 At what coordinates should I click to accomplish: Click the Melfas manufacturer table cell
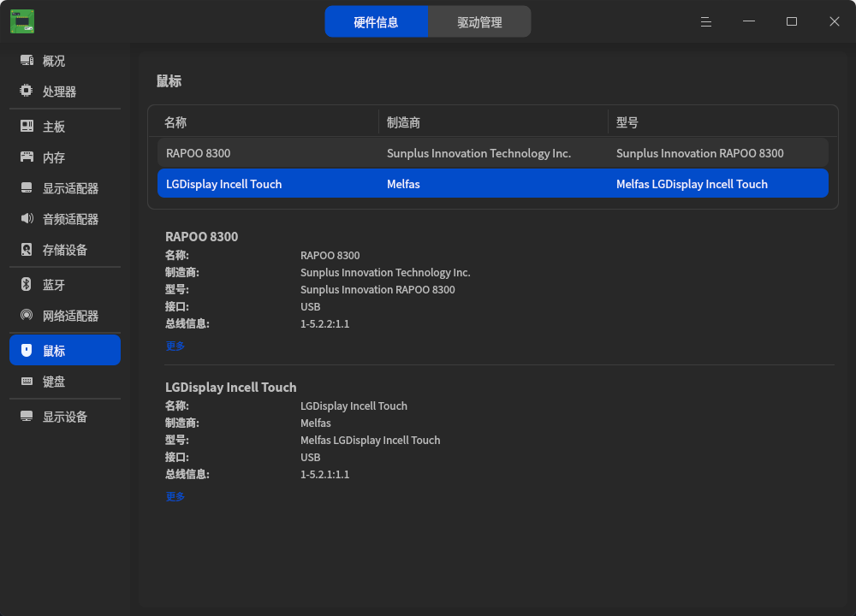pyautogui.click(x=403, y=185)
